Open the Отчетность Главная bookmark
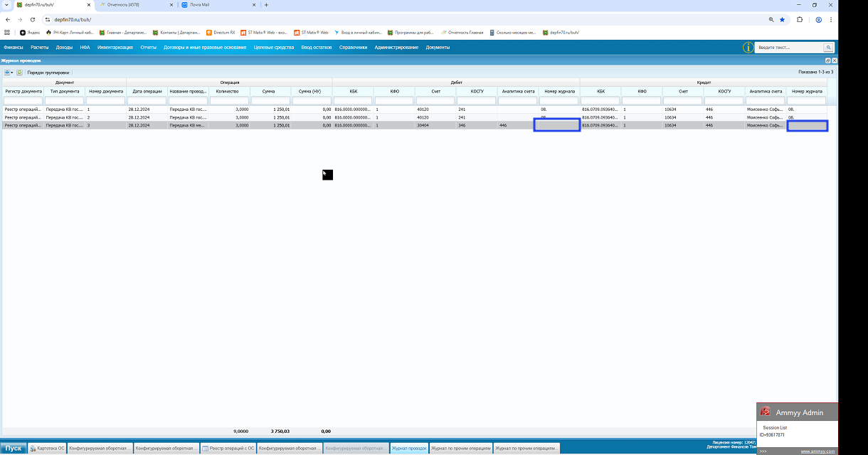868x455 pixels. (x=462, y=32)
